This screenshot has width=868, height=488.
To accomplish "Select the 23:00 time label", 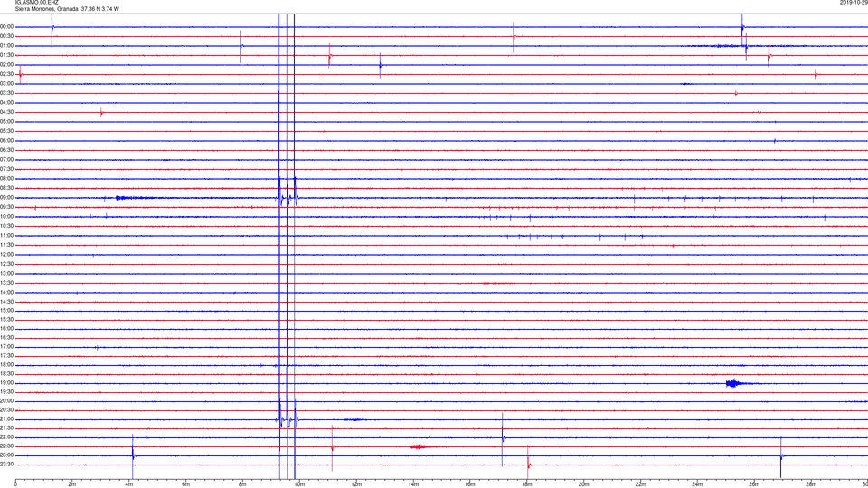I will tap(7, 455).
